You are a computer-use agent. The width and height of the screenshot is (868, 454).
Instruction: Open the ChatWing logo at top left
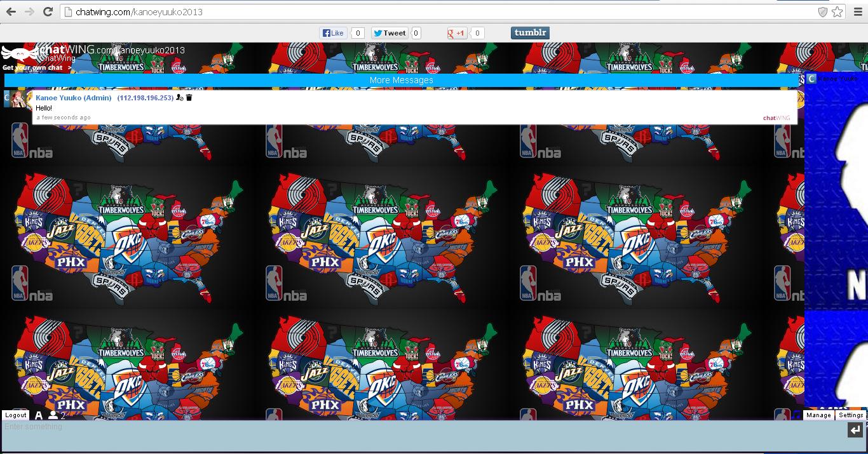[19, 53]
